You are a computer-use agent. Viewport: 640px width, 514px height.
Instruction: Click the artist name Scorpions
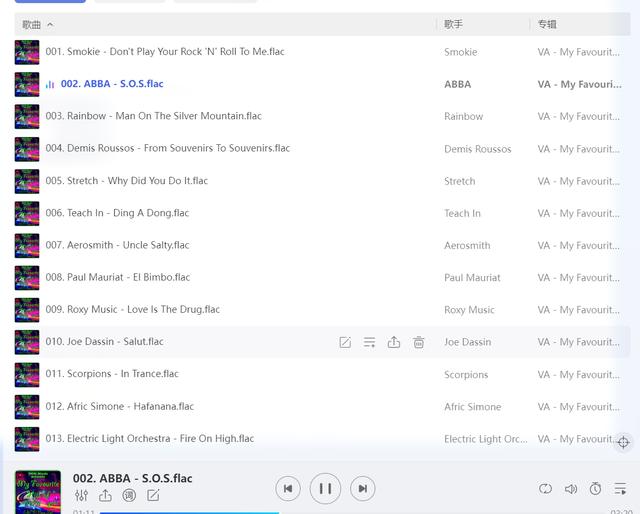pos(466,375)
